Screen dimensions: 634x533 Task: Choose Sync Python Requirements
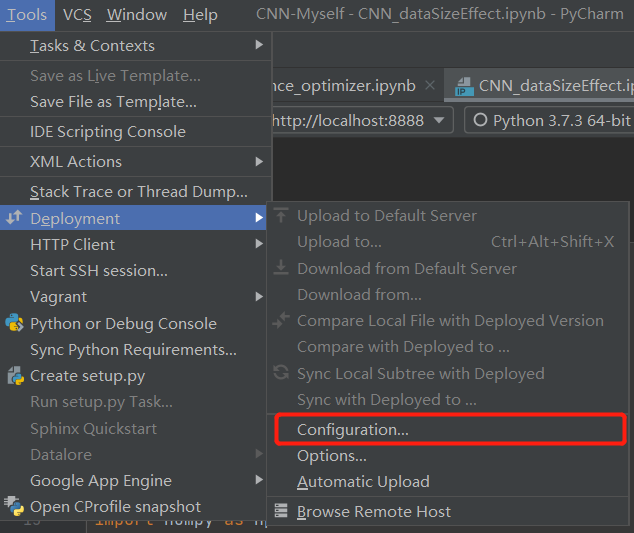(133, 349)
